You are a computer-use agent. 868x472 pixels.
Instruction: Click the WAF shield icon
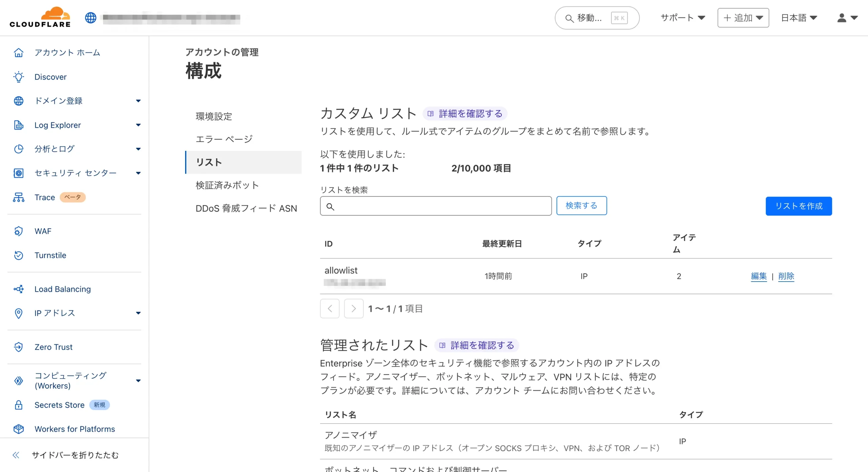pos(19,231)
